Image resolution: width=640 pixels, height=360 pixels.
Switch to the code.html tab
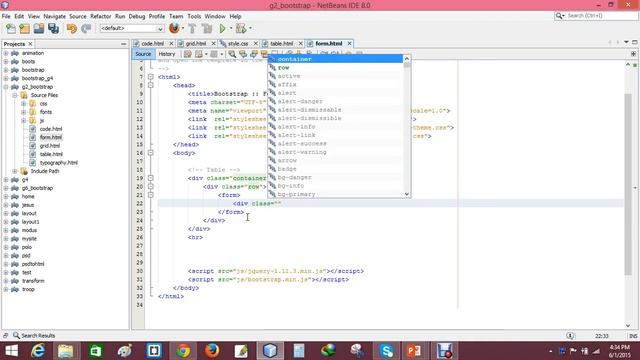point(152,43)
